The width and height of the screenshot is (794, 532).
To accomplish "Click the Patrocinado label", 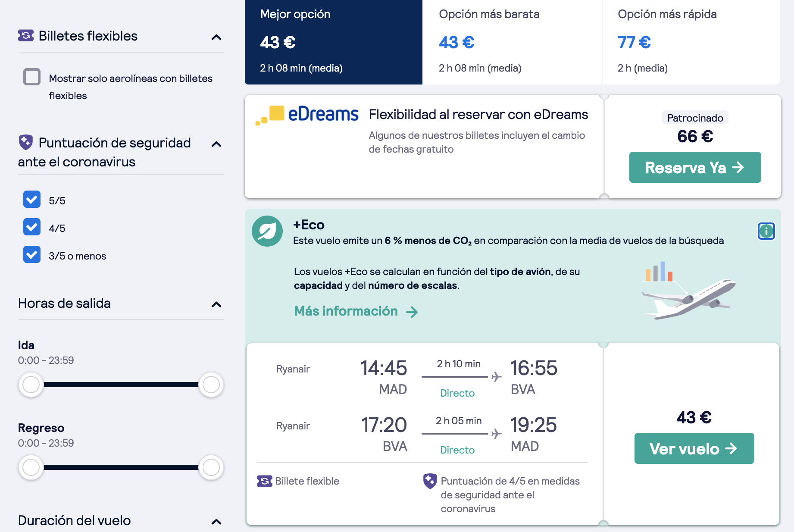I will tap(695, 118).
